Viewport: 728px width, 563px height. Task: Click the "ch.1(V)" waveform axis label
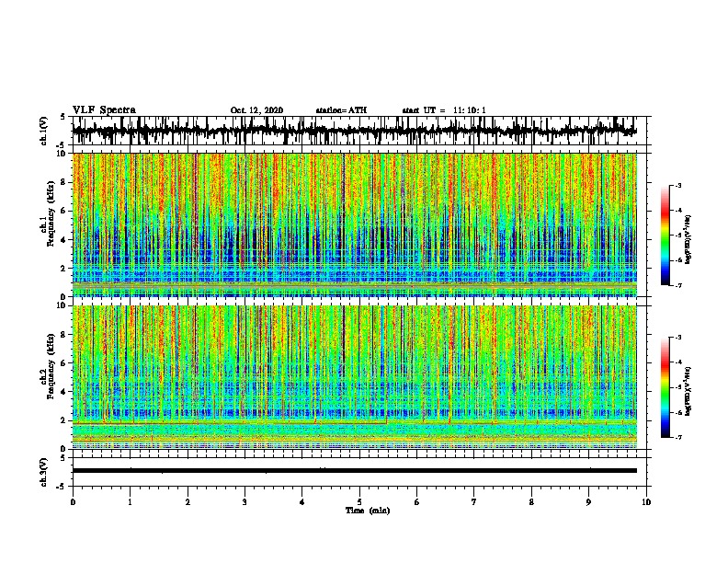(44, 131)
